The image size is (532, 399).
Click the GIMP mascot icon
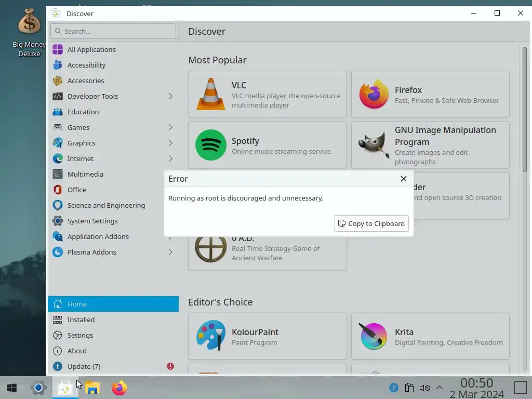tap(374, 145)
